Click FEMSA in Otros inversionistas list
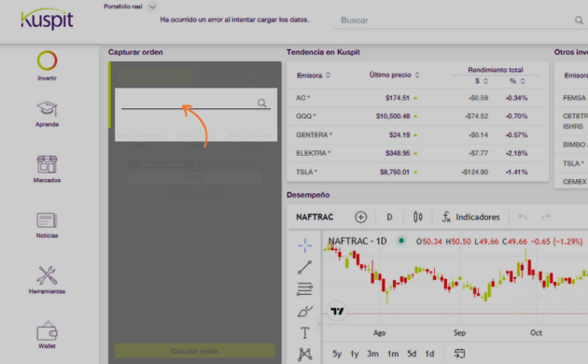 [574, 98]
